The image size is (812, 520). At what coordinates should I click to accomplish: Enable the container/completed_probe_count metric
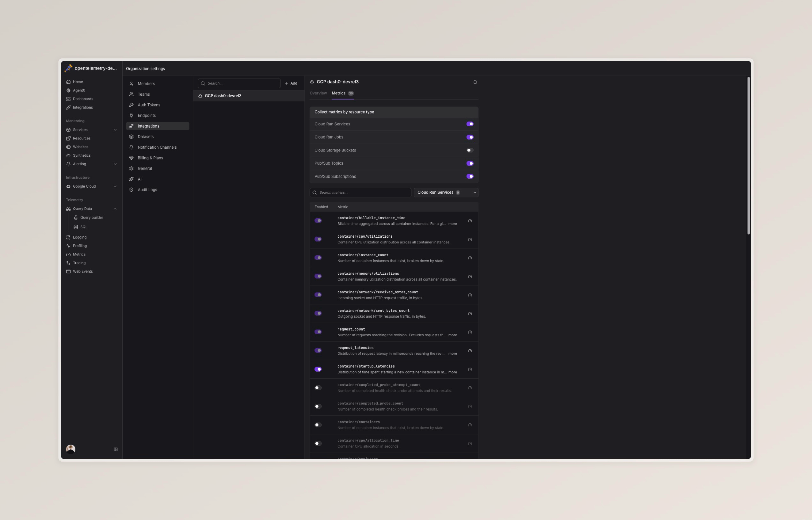point(318,406)
